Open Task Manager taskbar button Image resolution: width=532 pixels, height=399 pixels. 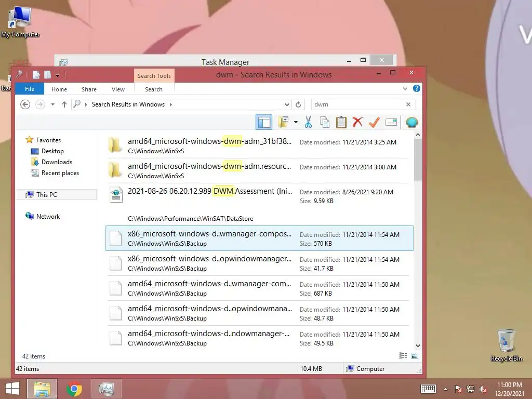point(106,389)
